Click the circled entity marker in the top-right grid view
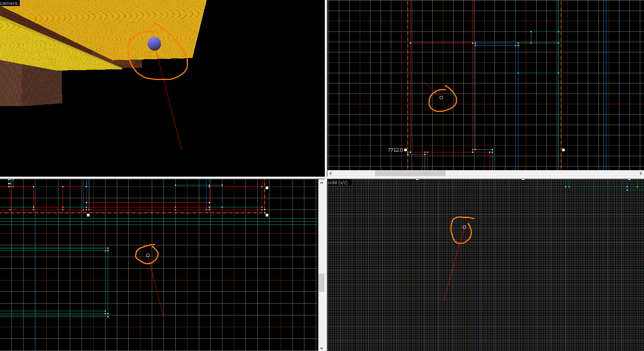Image resolution: width=644 pixels, height=351 pixels. [441, 98]
